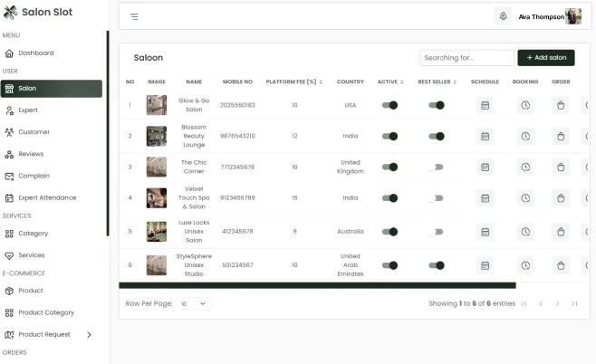Viewport: 596px width, 364px height.
Task: Sort by Platform Fee column
Action: click(294, 81)
